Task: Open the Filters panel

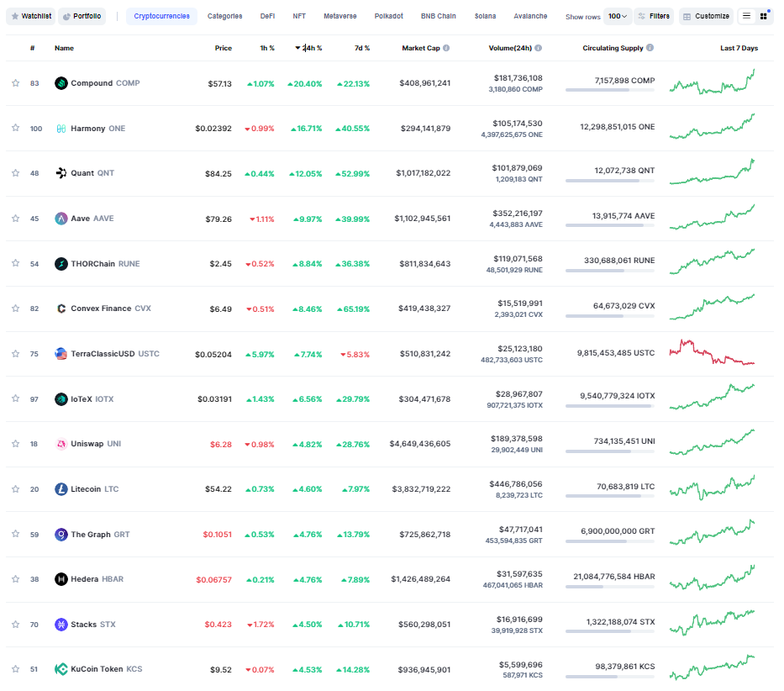Action: pos(654,16)
